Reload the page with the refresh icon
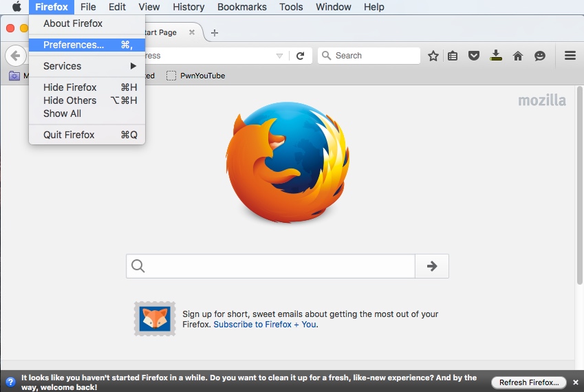The width and height of the screenshot is (584, 392). [300, 56]
